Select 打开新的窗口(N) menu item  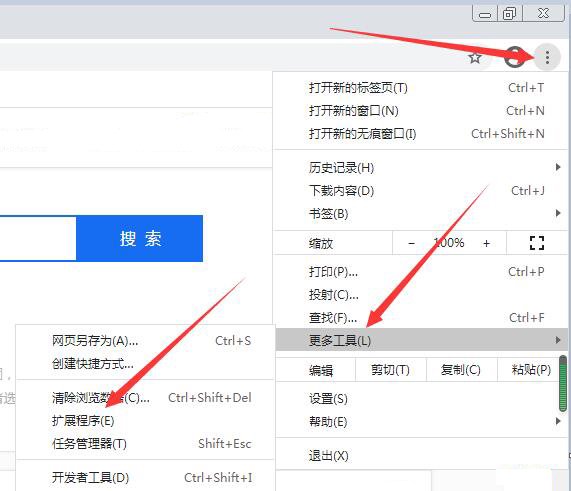(x=421, y=111)
